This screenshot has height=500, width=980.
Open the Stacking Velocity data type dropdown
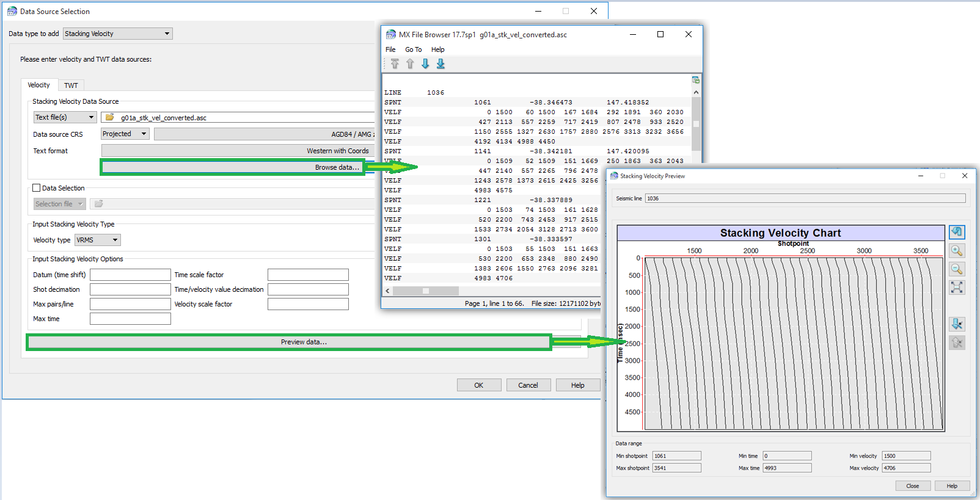tap(117, 34)
